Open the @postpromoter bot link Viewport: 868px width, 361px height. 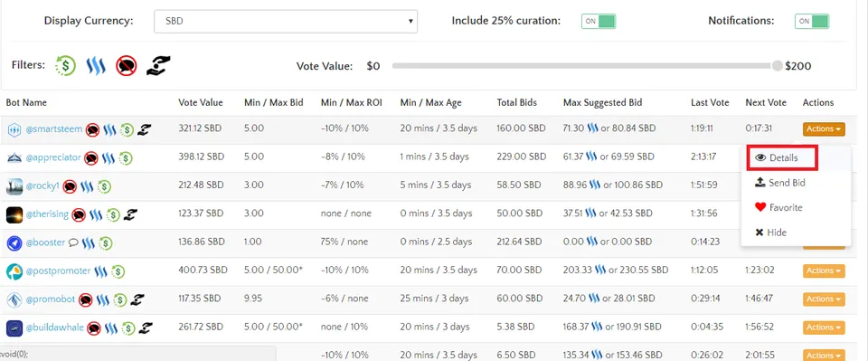pyautogui.click(x=58, y=271)
